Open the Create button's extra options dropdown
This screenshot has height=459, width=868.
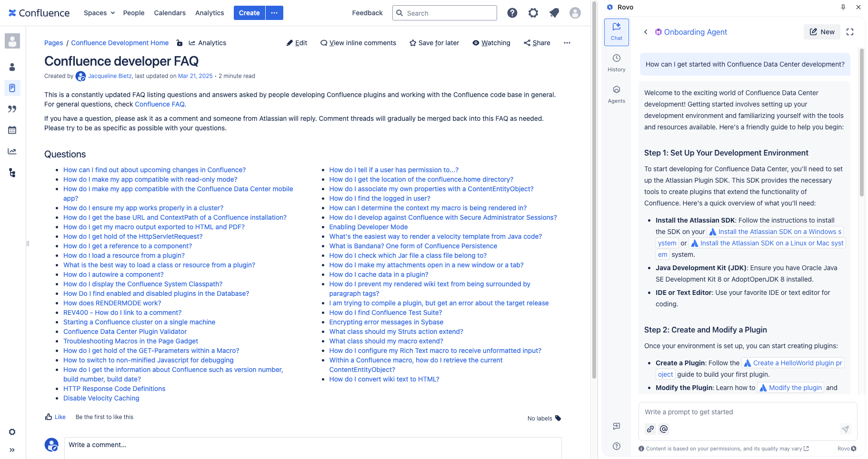(x=274, y=13)
